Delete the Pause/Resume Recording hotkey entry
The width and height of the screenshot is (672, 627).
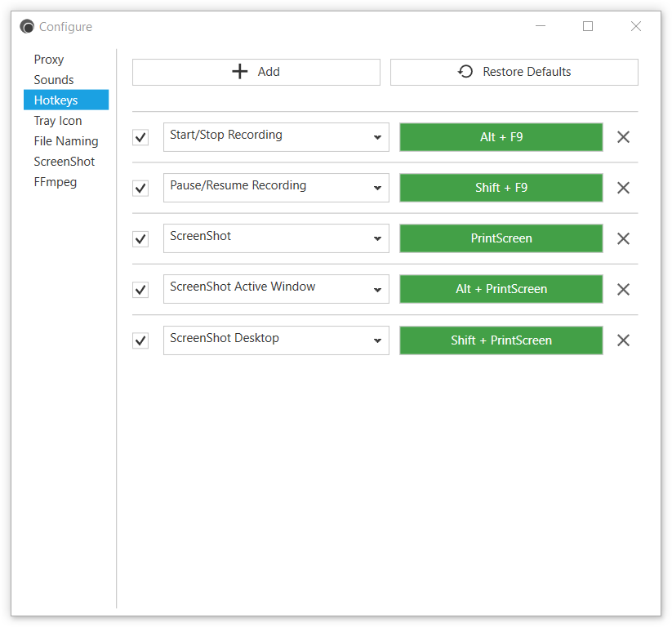[623, 188]
